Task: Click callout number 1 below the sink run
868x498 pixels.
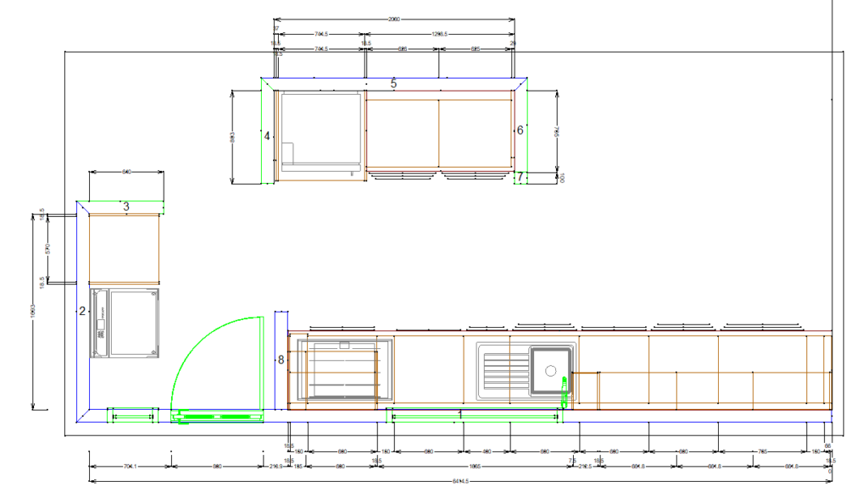Action: tap(460, 414)
